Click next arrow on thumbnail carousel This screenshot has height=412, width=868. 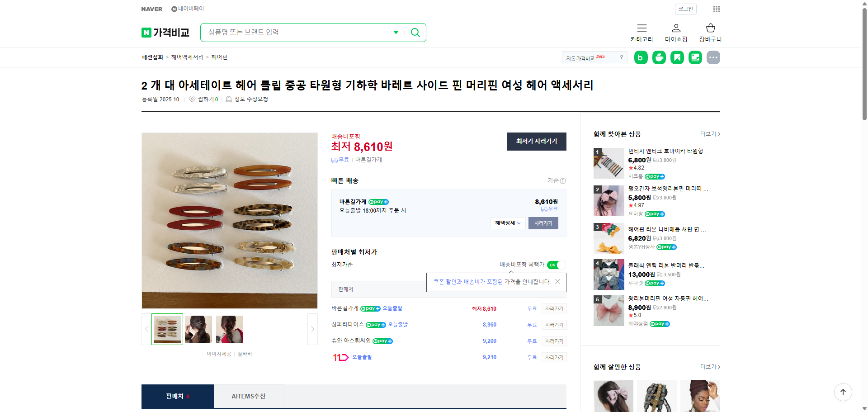(x=312, y=329)
